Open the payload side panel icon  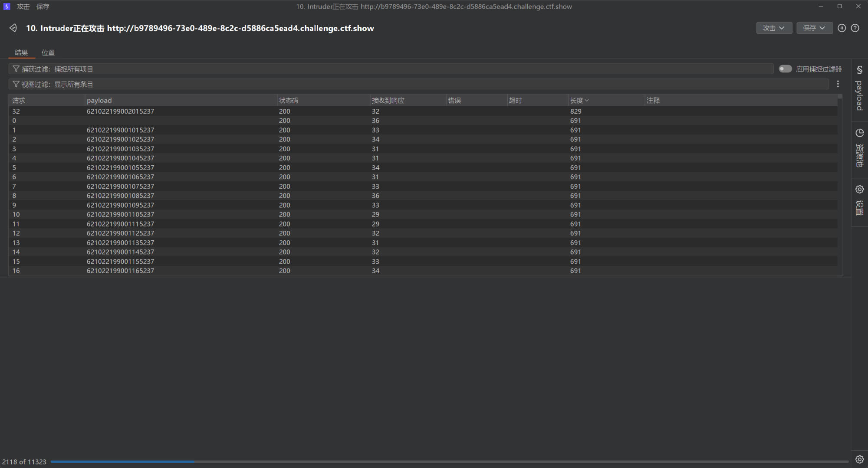[859, 70]
